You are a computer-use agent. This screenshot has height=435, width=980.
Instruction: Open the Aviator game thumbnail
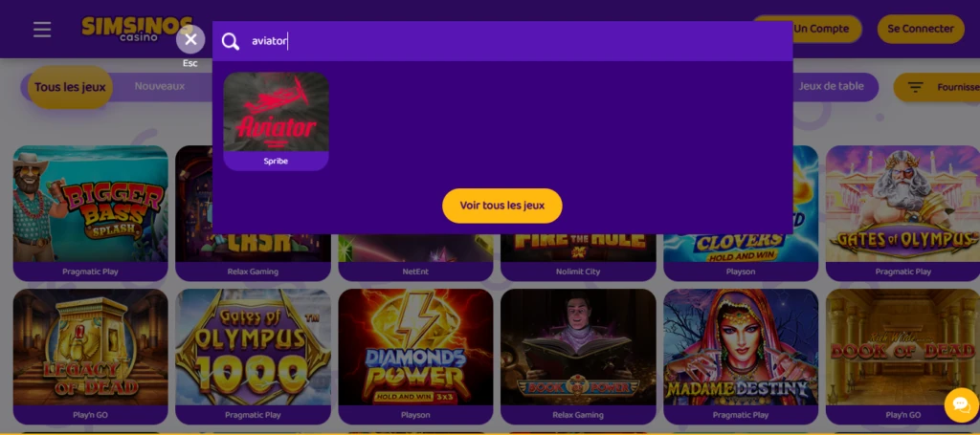(x=276, y=121)
